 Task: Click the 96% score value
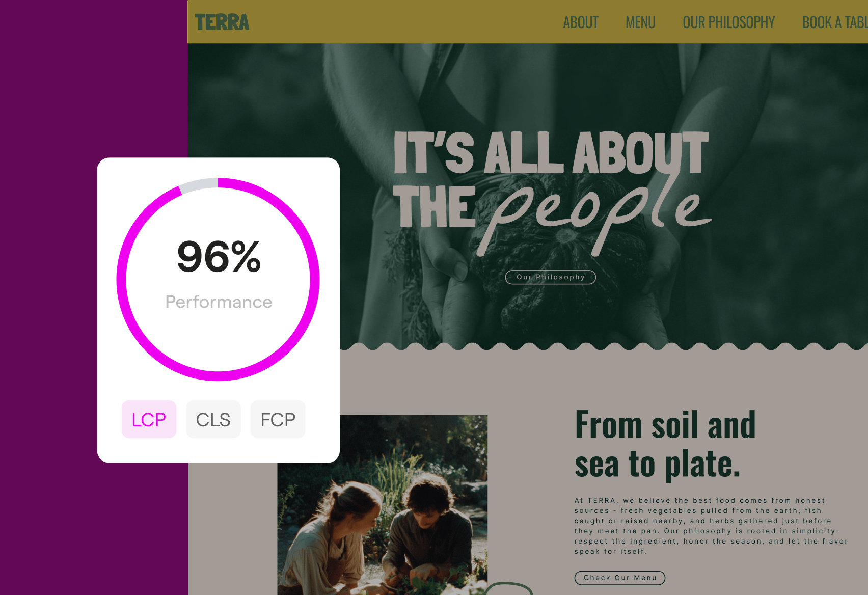[x=219, y=256]
